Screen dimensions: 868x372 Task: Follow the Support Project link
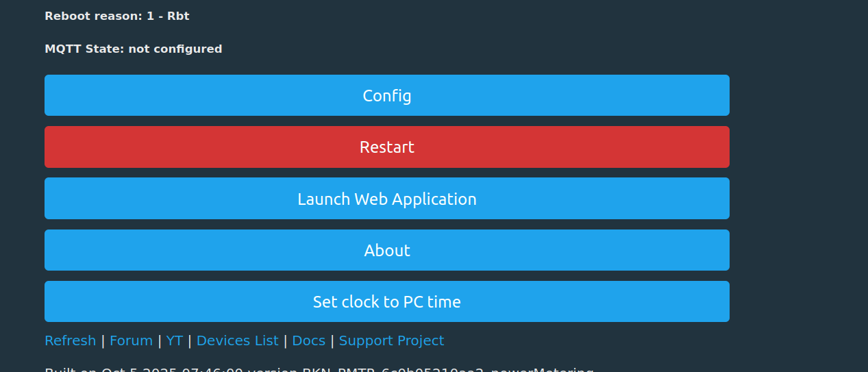tap(391, 340)
